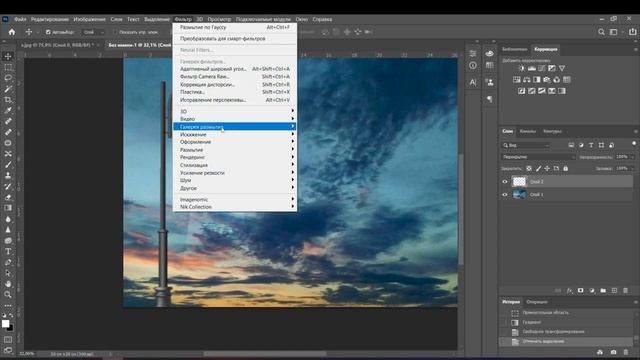
Task: Open the Файл menu
Action: coord(20,19)
